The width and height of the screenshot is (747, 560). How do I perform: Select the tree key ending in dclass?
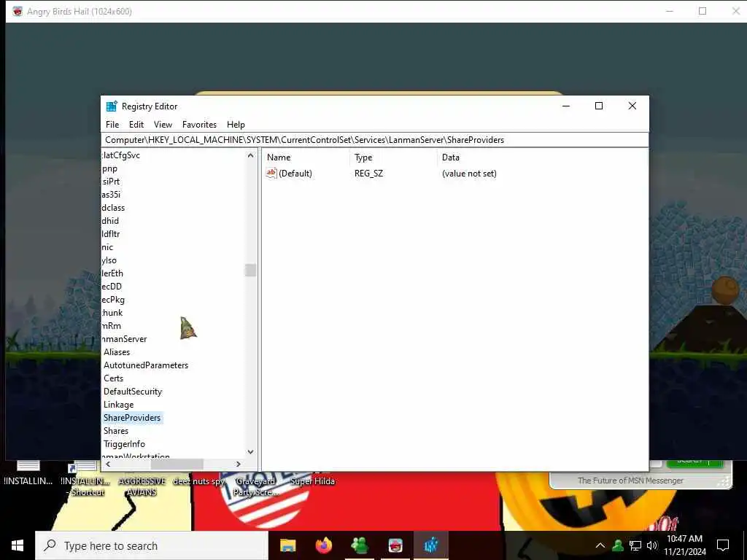tap(113, 208)
